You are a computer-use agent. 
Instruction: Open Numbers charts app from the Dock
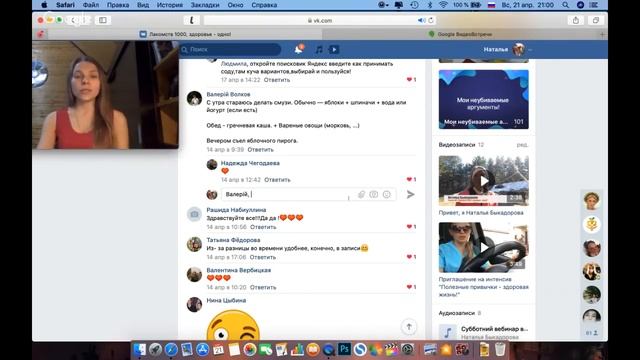coord(297,349)
